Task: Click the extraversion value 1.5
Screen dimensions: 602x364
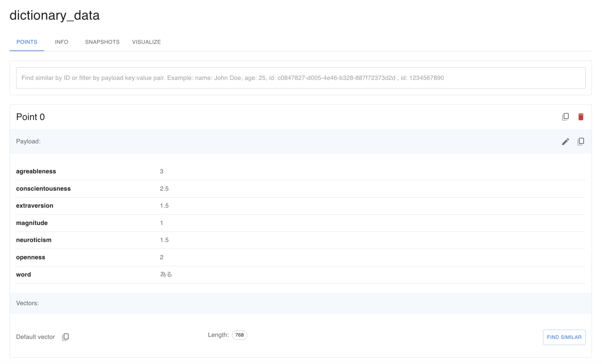Action: point(164,206)
